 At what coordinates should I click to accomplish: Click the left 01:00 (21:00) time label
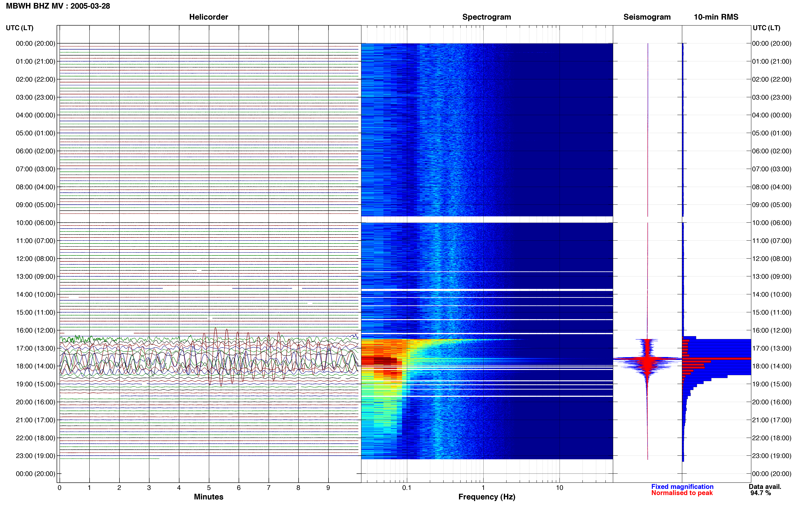pos(36,61)
